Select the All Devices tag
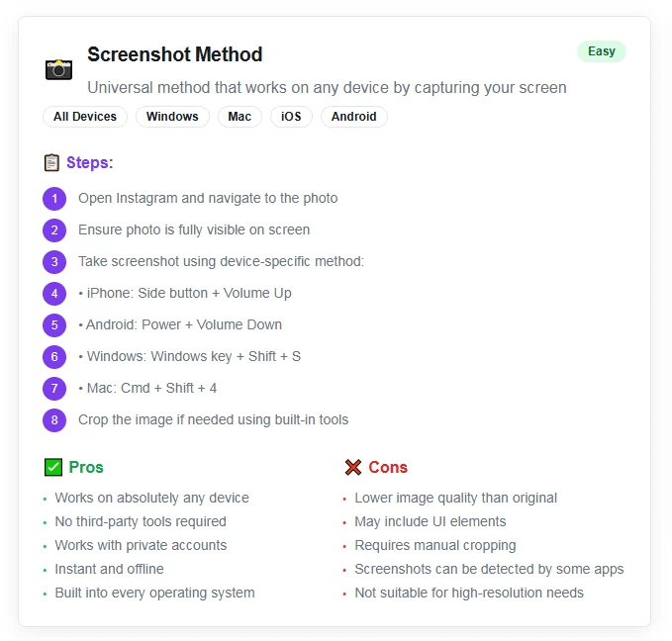This screenshot has width=672, height=641. coord(85,117)
